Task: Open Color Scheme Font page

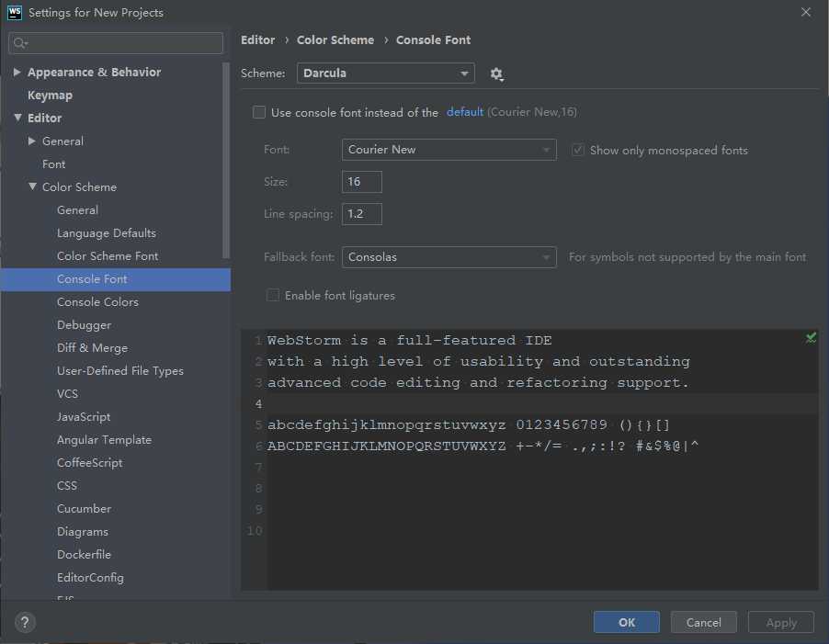Action: click(x=108, y=256)
